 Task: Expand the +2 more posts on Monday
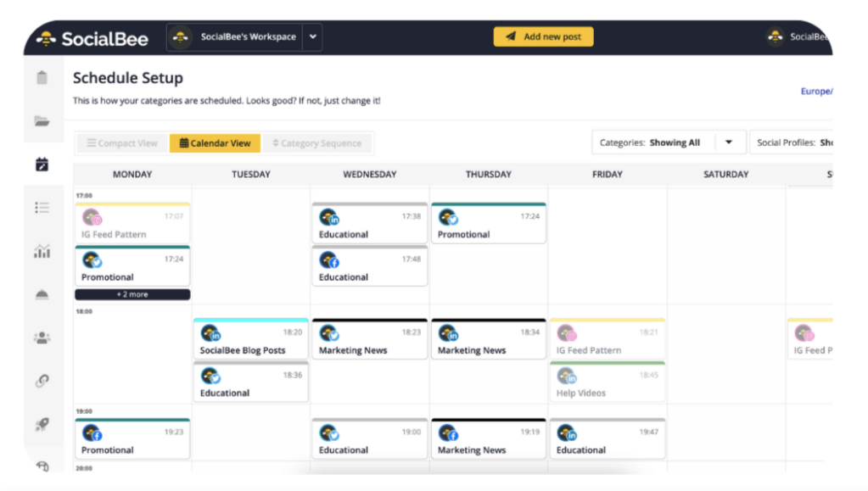click(132, 294)
